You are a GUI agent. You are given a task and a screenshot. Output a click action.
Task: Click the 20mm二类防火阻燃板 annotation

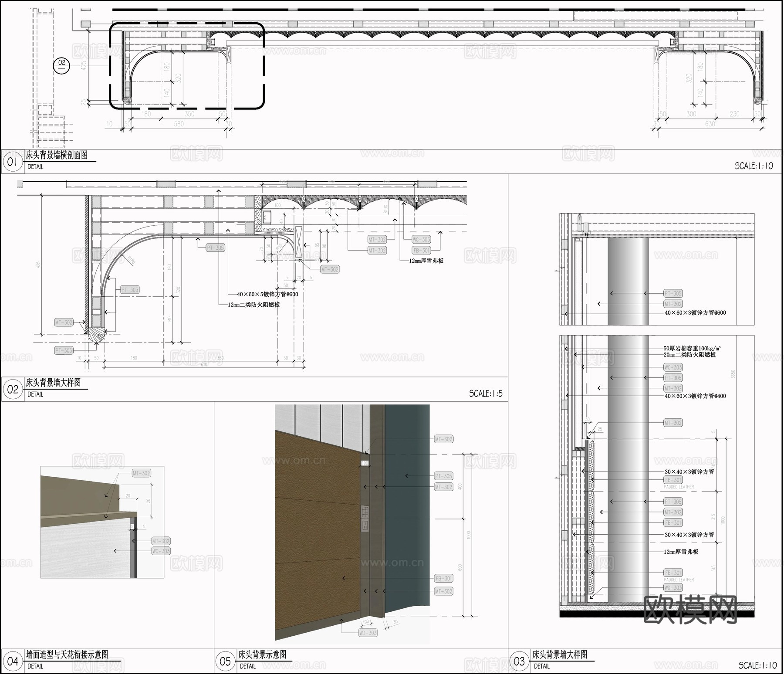689,355
